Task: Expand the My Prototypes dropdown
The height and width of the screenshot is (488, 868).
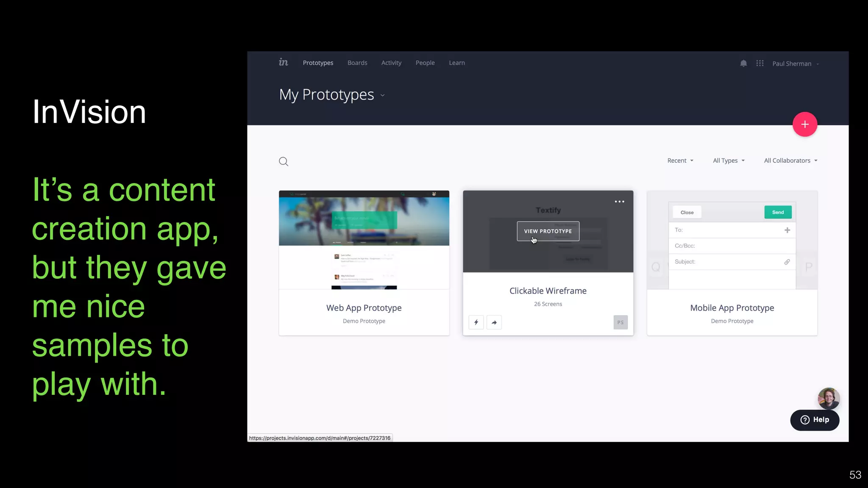Action: (x=383, y=95)
